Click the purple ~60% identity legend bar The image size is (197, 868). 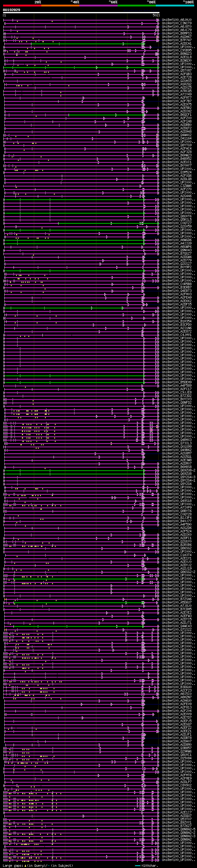(99, 6)
